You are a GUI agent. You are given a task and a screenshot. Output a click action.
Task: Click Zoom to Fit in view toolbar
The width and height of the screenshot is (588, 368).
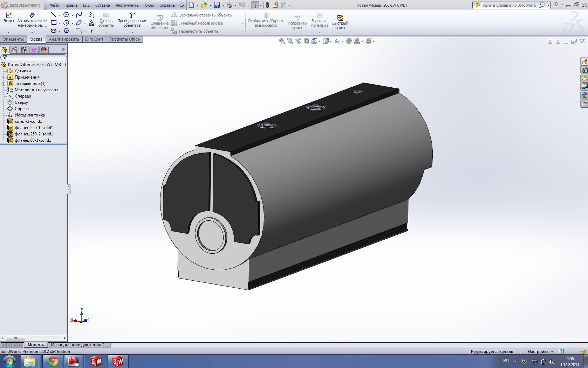[282, 41]
